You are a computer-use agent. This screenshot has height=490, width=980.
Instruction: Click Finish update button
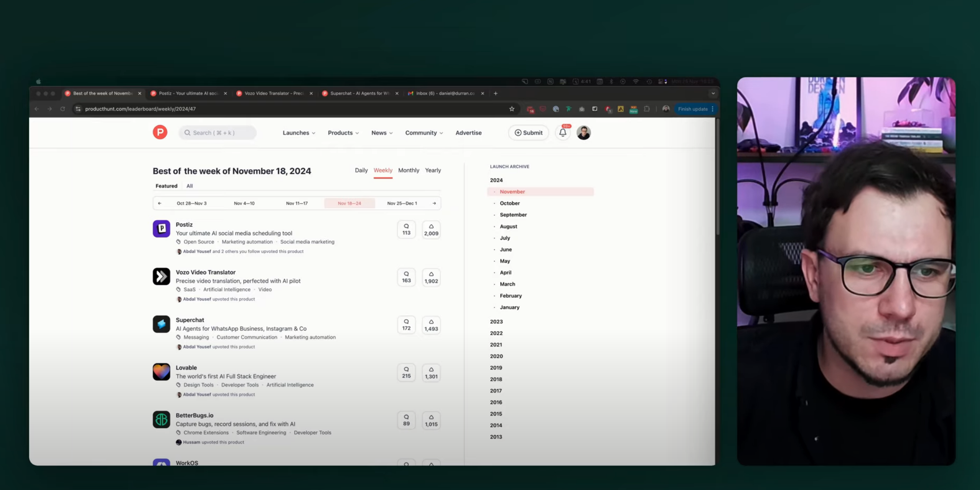click(696, 109)
